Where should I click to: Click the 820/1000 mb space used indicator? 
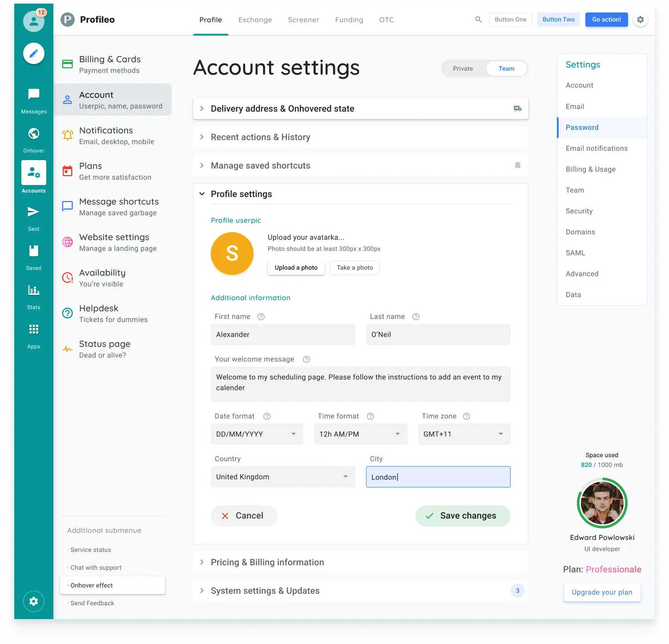[602, 464]
